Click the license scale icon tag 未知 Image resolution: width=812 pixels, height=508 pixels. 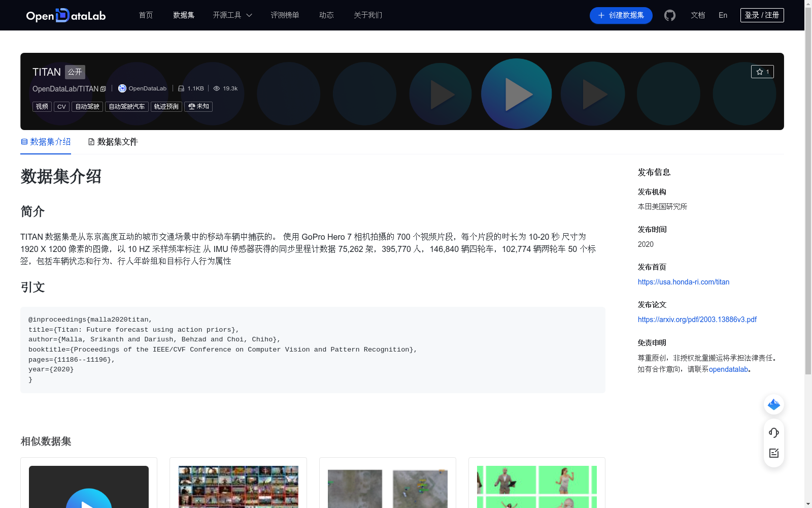[198, 107]
